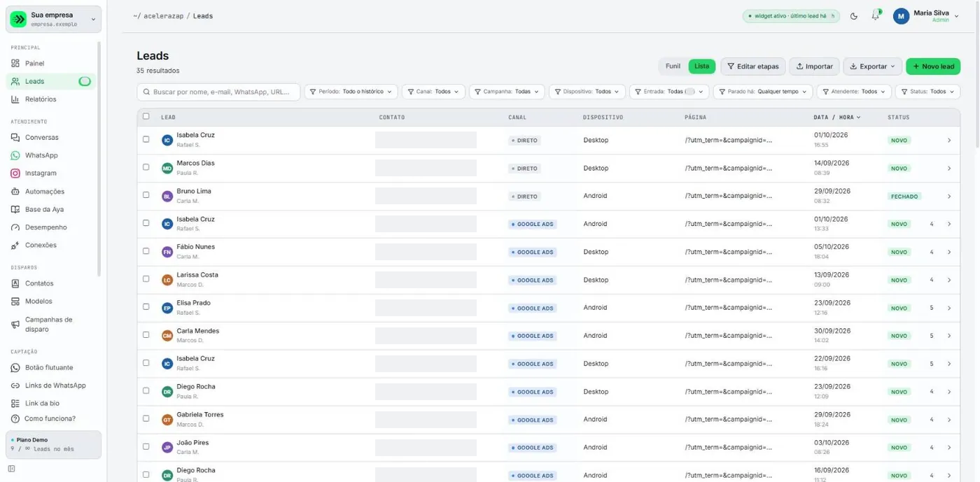Create a lead with Novo lead button
The height and width of the screenshot is (482, 980).
pyautogui.click(x=933, y=66)
